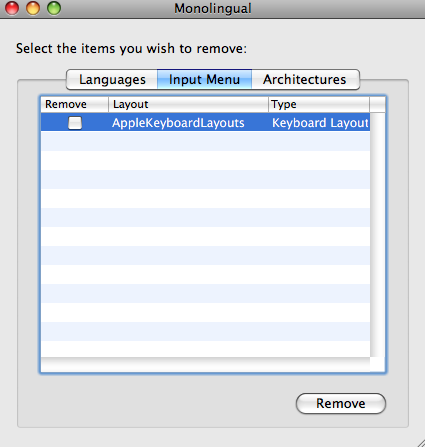Viewport: 425px width, 447px height.
Task: Close the Monolingual window with red button
Action: [x=12, y=8]
